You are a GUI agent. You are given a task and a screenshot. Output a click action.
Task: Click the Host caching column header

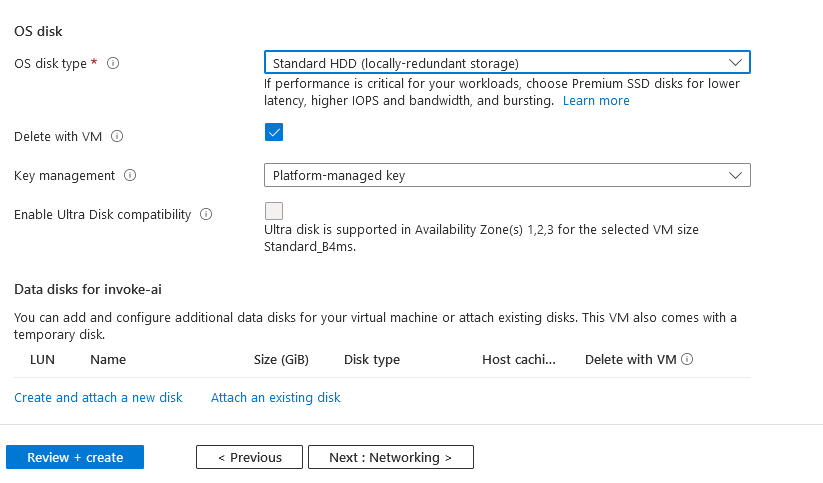pyautogui.click(x=519, y=360)
